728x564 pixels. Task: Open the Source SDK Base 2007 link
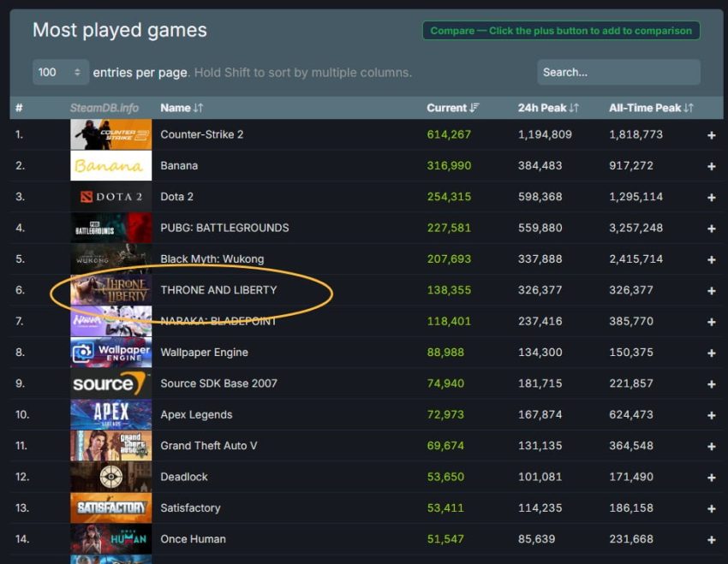tap(218, 383)
